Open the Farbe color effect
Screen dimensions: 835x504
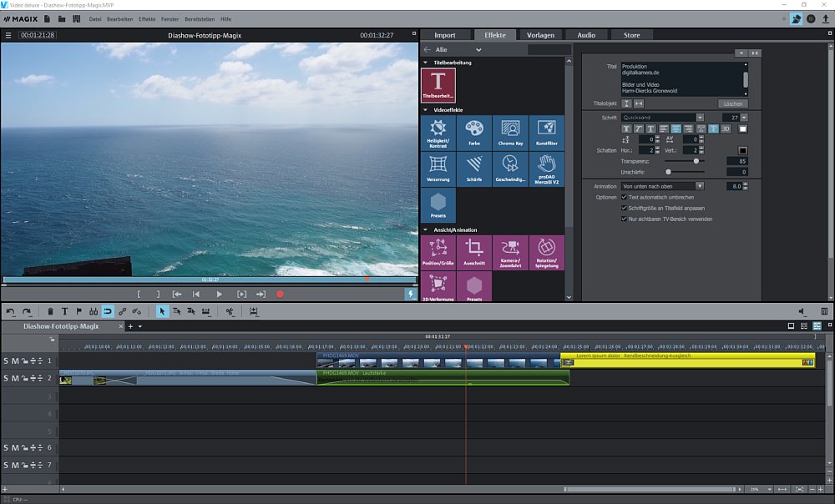click(x=473, y=133)
